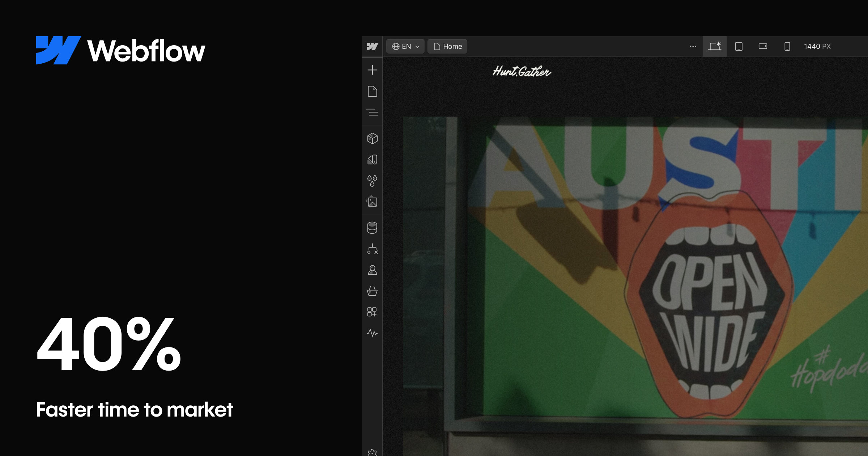The width and height of the screenshot is (868, 456).
Task: Open the EN locale dropdown
Action: tap(405, 46)
